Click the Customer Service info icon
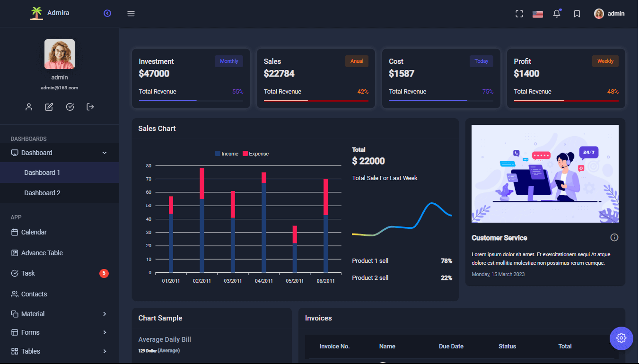The height and width of the screenshot is (364, 639). 614,237
